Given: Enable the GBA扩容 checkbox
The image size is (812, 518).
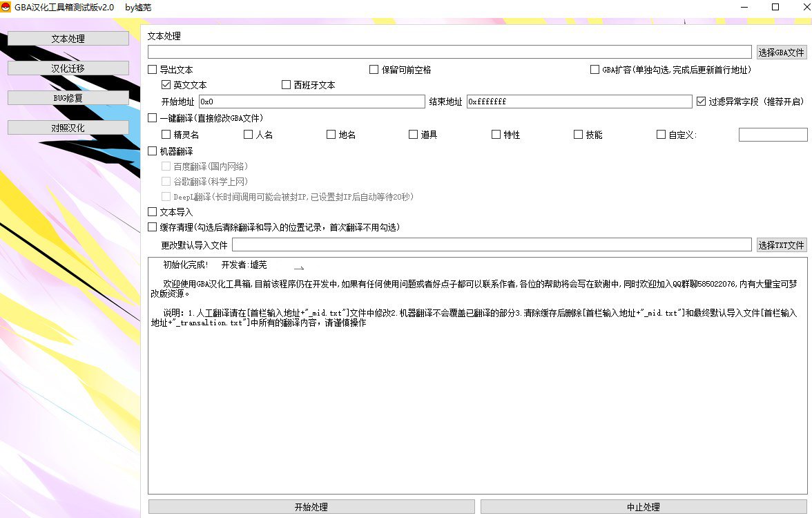Looking at the screenshot, I should click(x=595, y=70).
